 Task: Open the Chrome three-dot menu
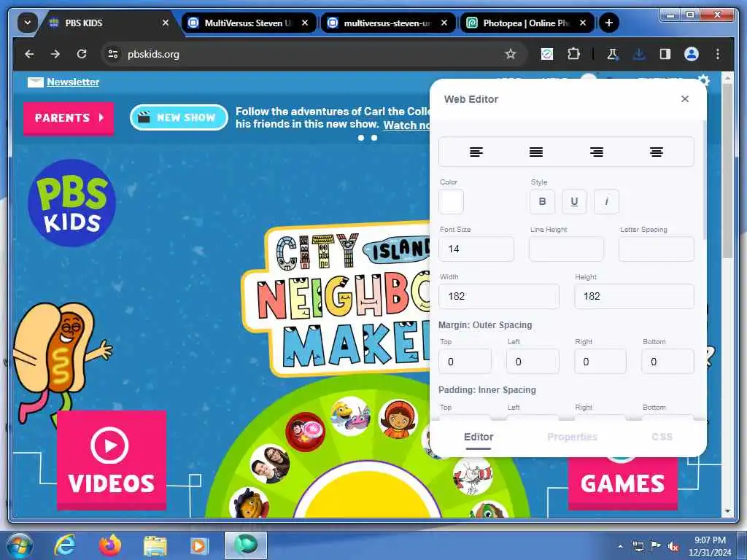[x=718, y=54]
